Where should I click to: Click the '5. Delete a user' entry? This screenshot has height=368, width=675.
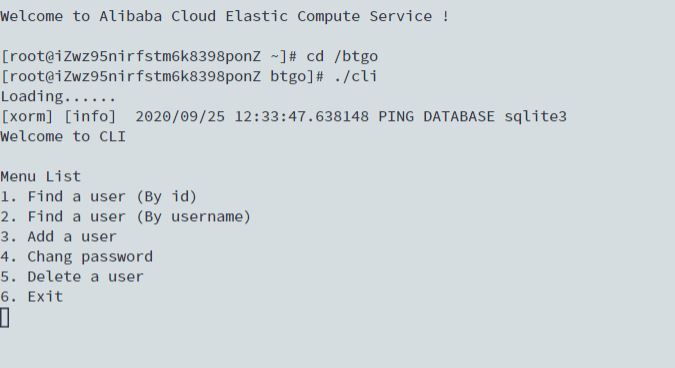click(x=72, y=277)
